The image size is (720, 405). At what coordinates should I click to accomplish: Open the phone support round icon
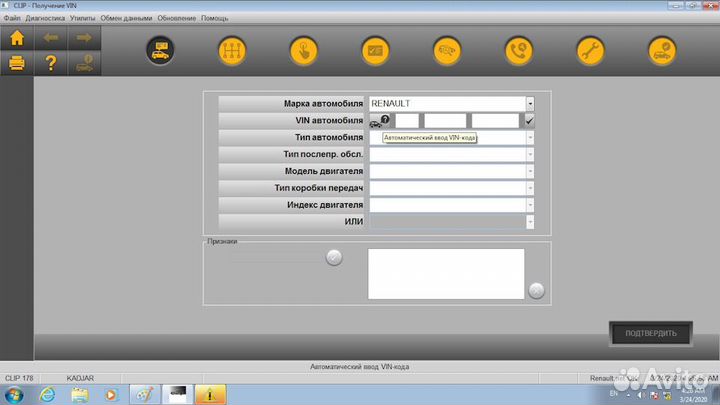(x=518, y=51)
